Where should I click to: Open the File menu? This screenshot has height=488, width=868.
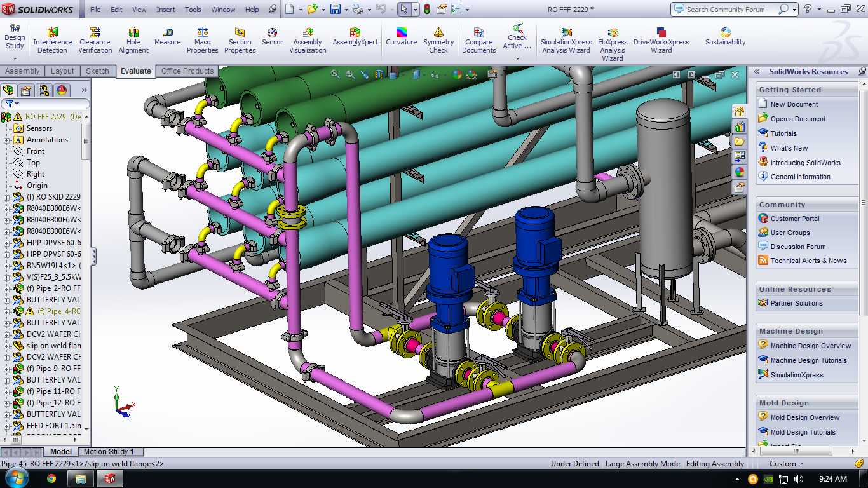tap(95, 10)
